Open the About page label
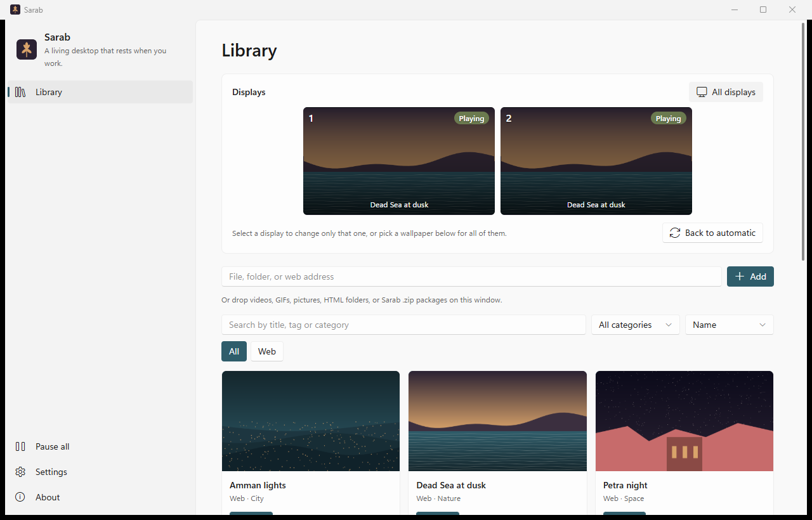Viewport: 812px width, 520px height. 48,497
